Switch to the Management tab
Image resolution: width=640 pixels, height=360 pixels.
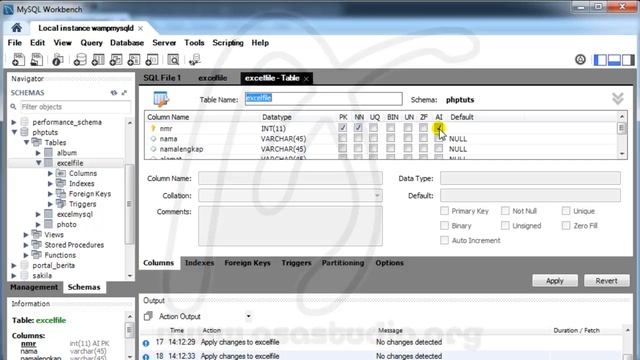(x=34, y=287)
